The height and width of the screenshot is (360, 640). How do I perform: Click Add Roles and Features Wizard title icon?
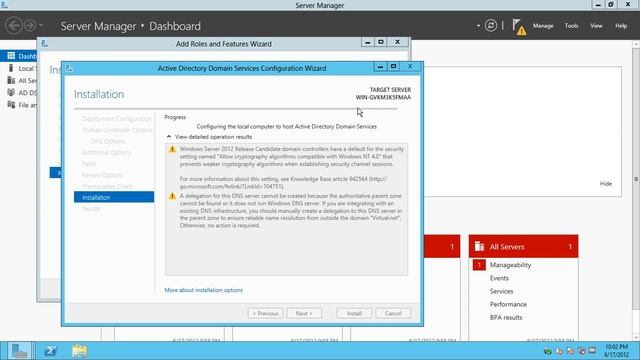44,44
